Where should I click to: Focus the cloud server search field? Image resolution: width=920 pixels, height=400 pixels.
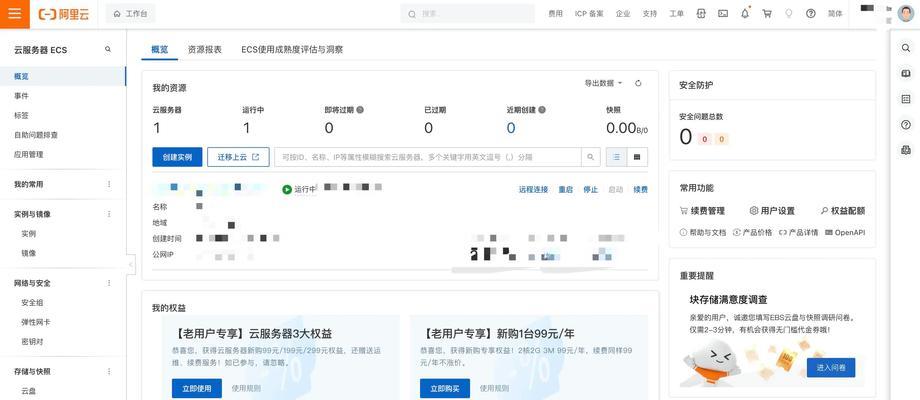pos(428,157)
